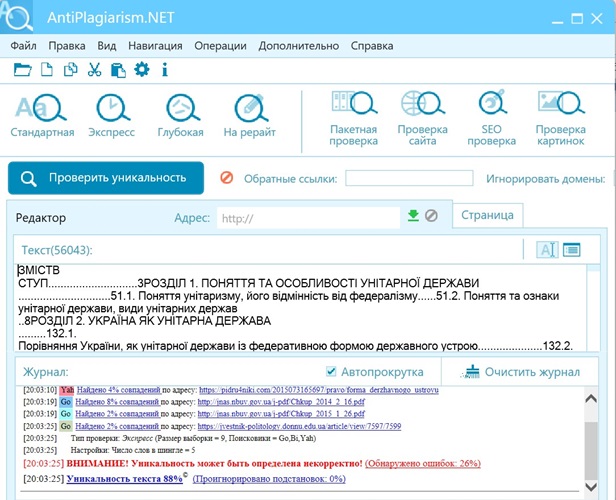Open Проверка сайта tool
This screenshot has width=616, height=500.
(x=423, y=119)
